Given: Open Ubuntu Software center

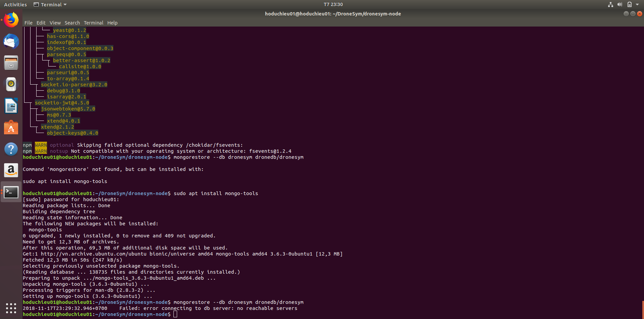Looking at the screenshot, I should click(x=11, y=127).
